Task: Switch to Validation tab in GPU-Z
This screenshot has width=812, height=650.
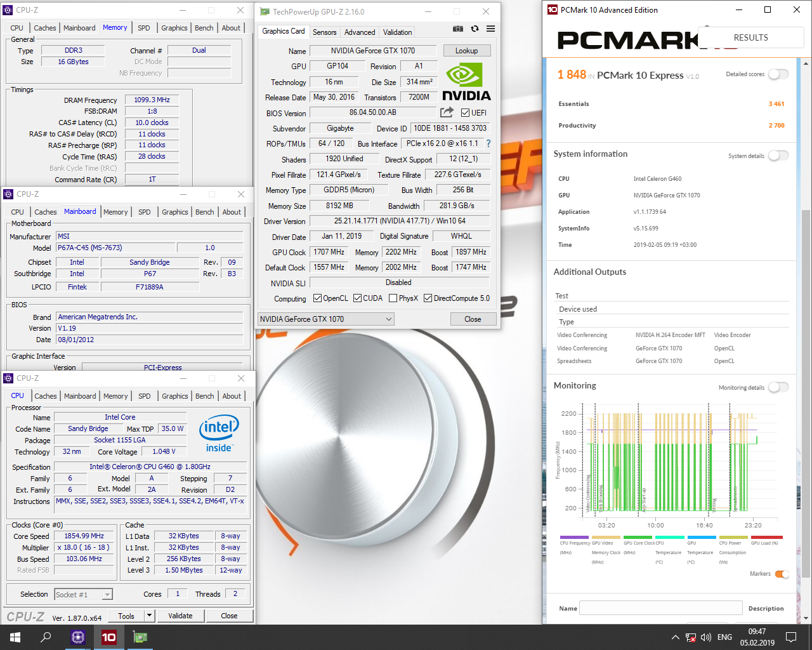Action: [x=397, y=32]
